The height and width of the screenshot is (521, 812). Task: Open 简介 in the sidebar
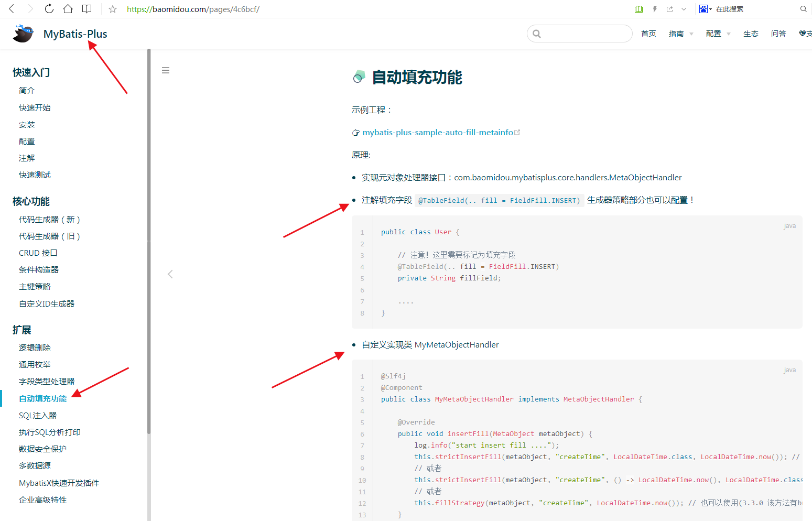coord(27,91)
